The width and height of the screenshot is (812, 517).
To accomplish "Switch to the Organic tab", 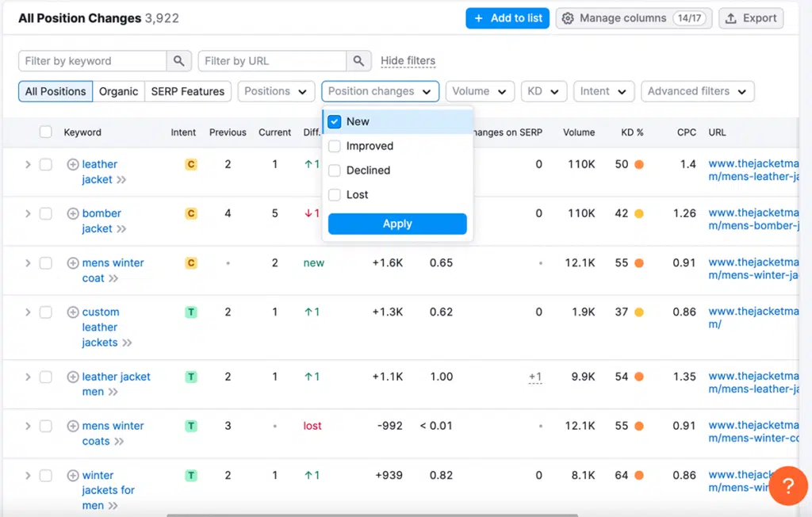I will click(118, 91).
